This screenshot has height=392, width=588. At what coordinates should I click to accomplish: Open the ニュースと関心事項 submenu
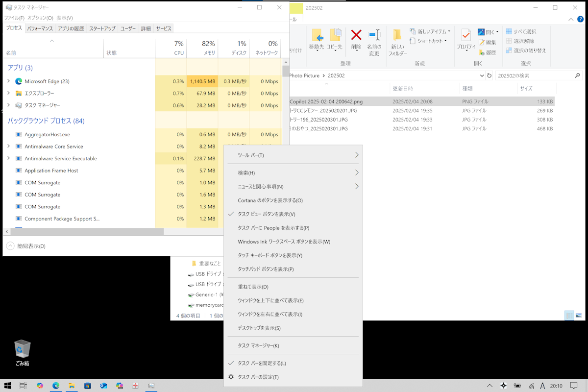[x=293, y=187]
